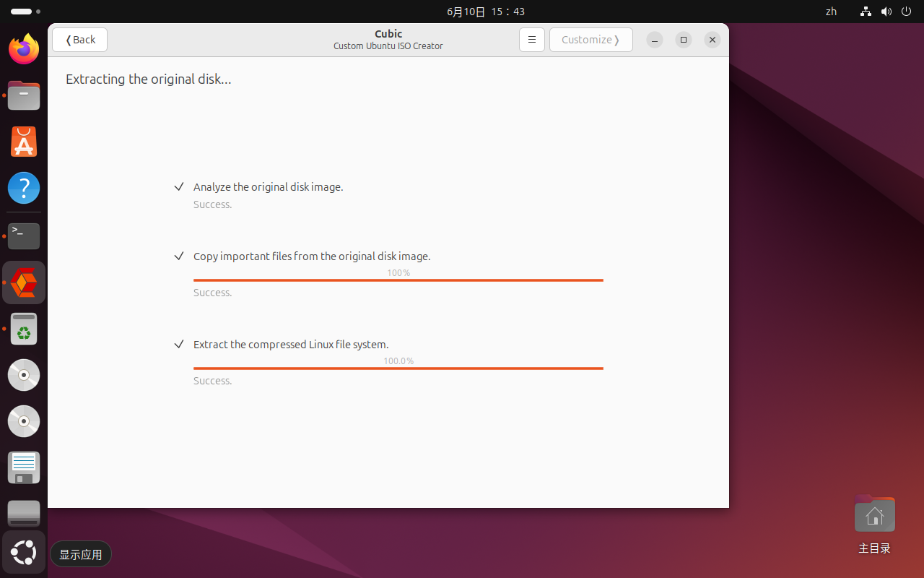Screen dimensions: 924x578
Task: Click the 'Extracting the original disk...' heading
Action: pos(149,79)
